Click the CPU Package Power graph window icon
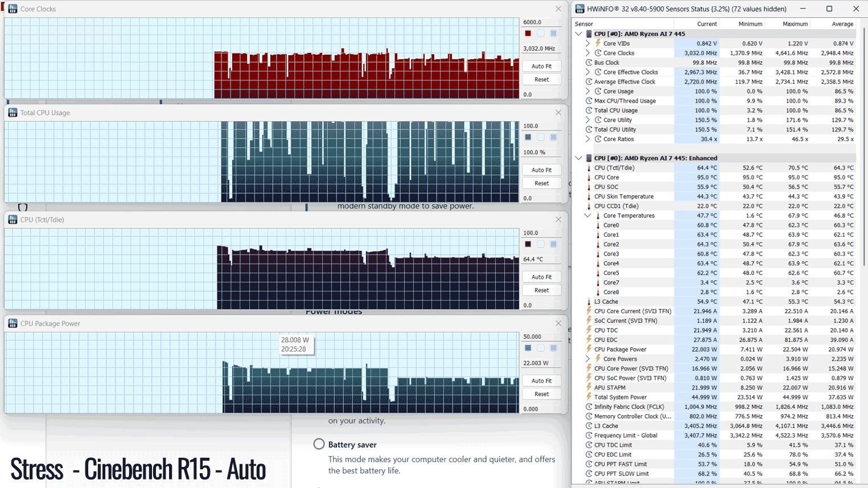This screenshot has width=868, height=488. pos(13,323)
